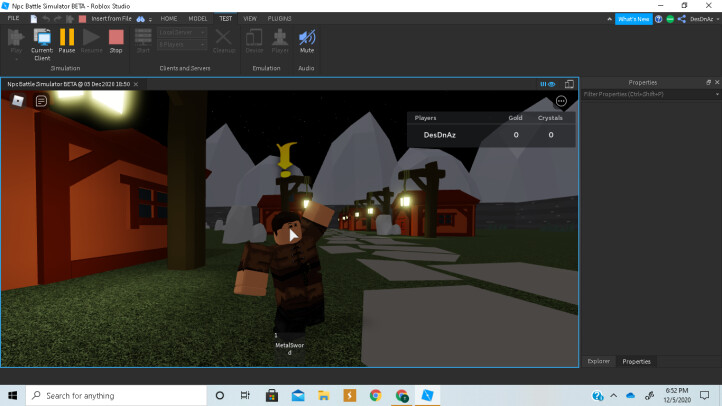Image resolution: width=722 pixels, height=406 pixels.
Task: Click the Player emulation icon
Action: click(280, 37)
